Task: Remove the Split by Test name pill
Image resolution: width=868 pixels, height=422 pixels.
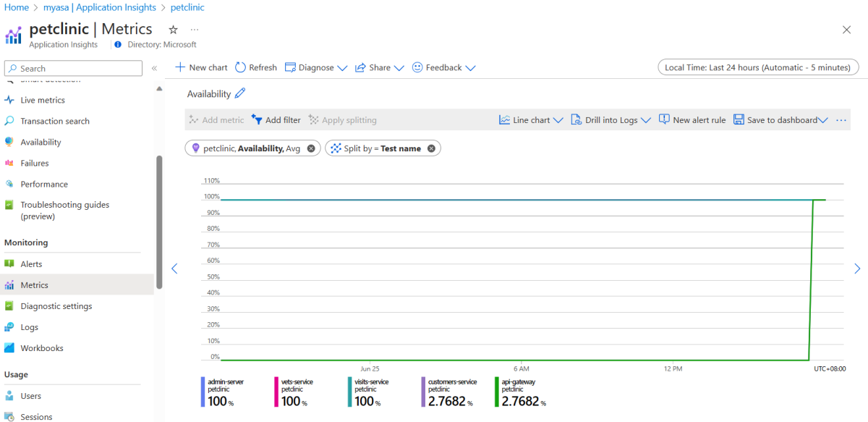Action: 431,148
